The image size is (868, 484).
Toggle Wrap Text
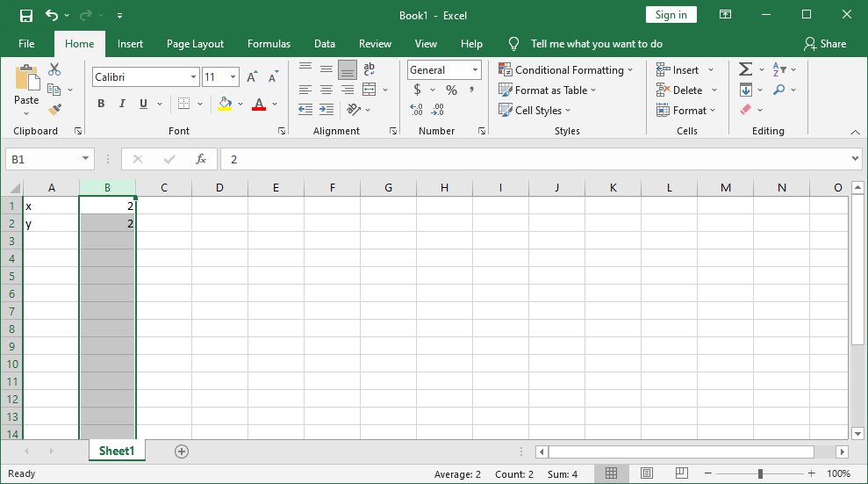pos(369,69)
